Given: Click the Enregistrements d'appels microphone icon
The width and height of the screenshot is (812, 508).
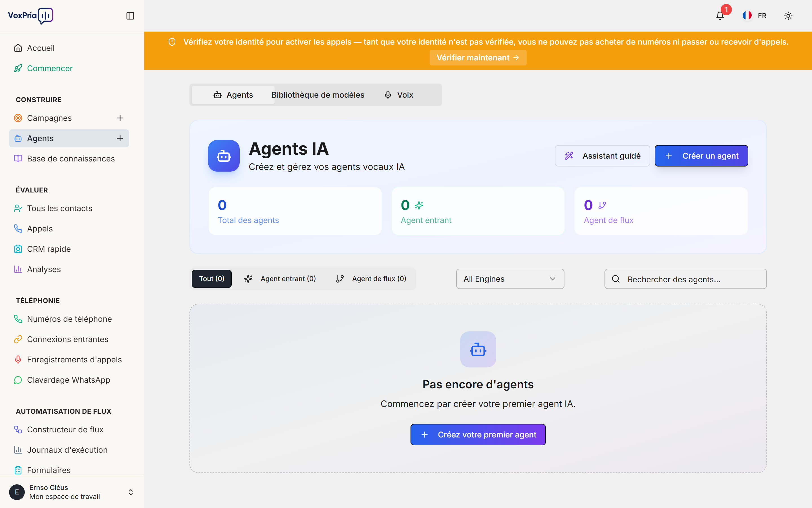Looking at the screenshot, I should coord(18,360).
